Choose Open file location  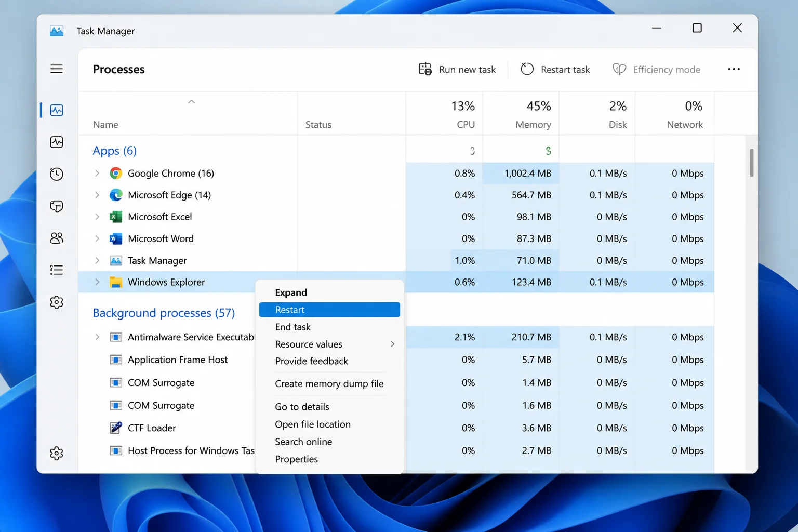(329, 424)
